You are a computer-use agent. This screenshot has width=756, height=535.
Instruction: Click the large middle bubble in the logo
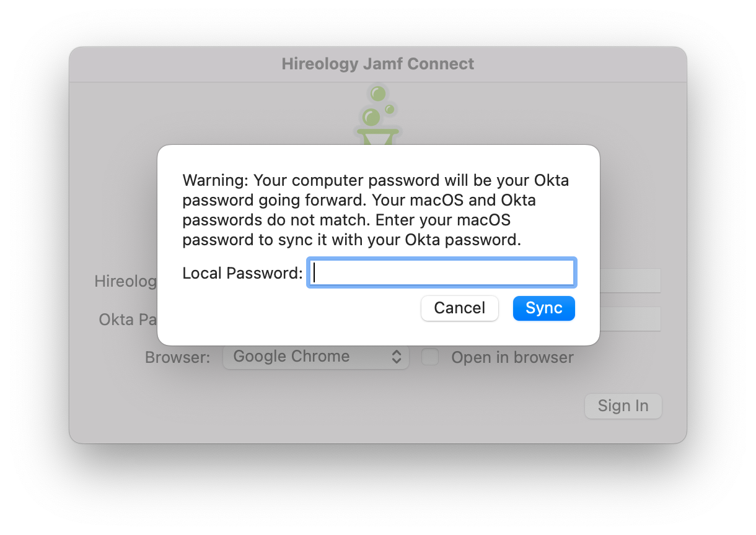click(372, 116)
